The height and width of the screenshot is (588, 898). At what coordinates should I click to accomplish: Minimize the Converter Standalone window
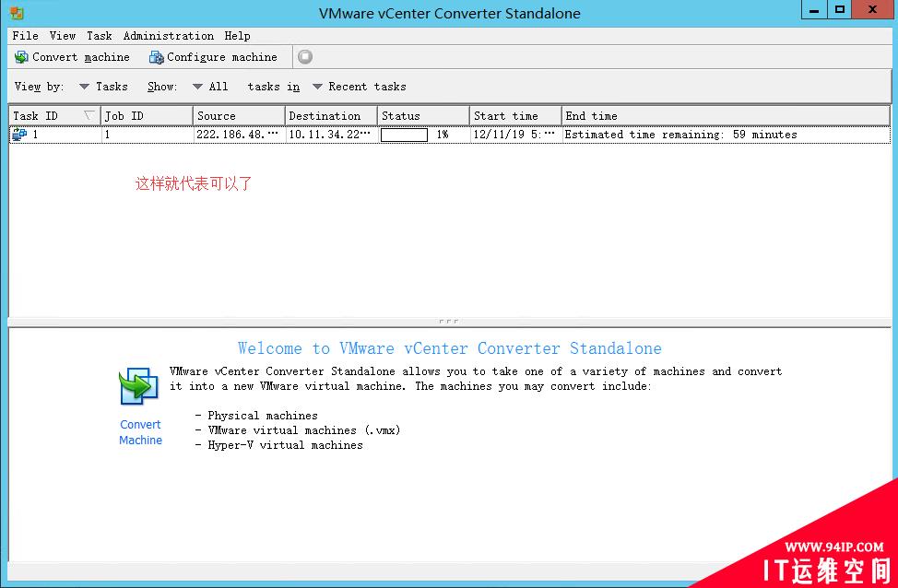coord(814,10)
